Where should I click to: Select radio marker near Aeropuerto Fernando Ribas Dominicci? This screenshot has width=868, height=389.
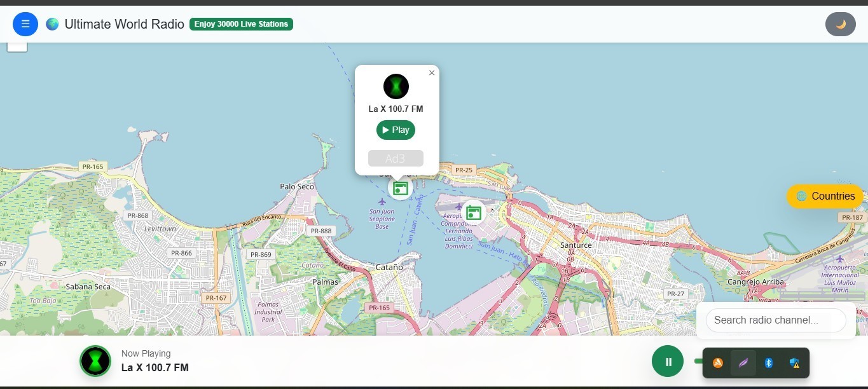[474, 212]
